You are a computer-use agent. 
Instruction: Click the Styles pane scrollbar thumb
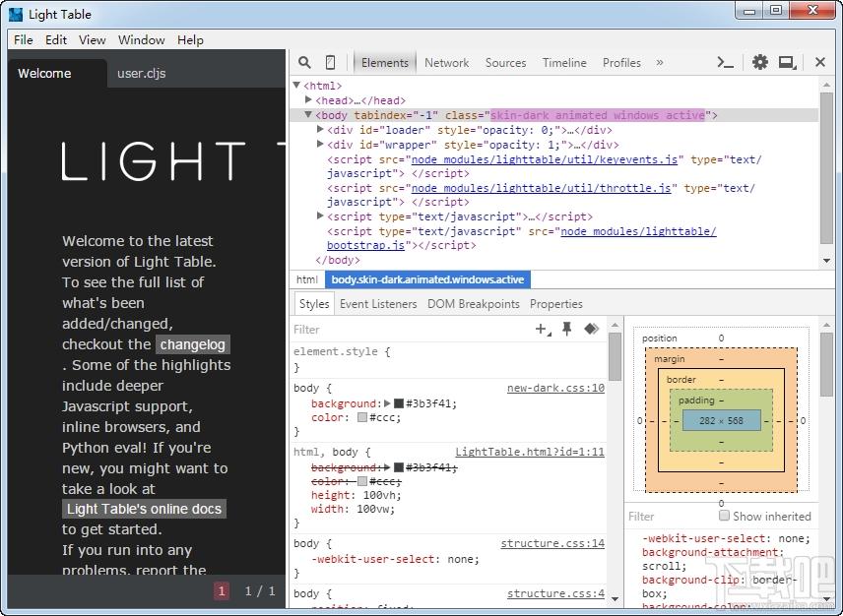coord(615,356)
